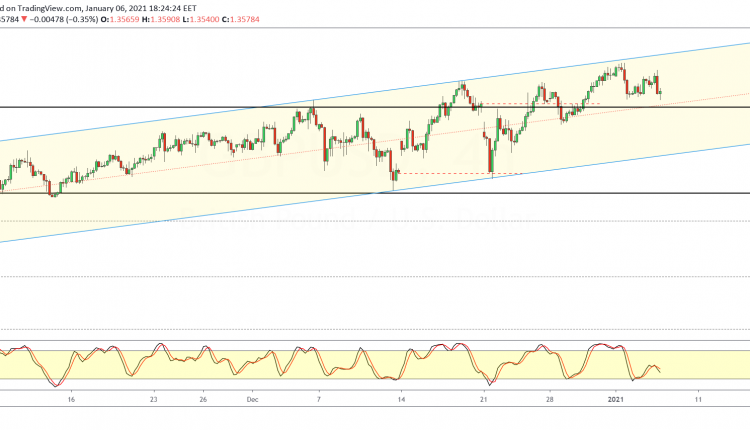Click the 21 date label on time axis
Viewport: 750px width, 430px height.
tap(484, 399)
